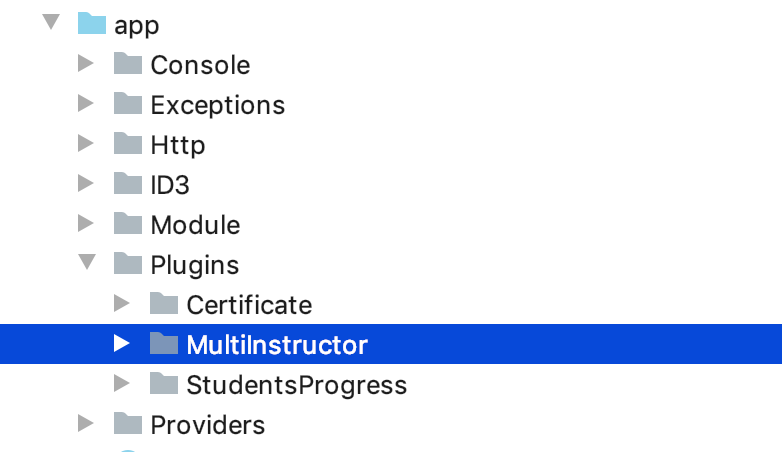Click the Plugins folder icon
Image resolution: width=782 pixels, height=452 pixels.
click(128, 263)
